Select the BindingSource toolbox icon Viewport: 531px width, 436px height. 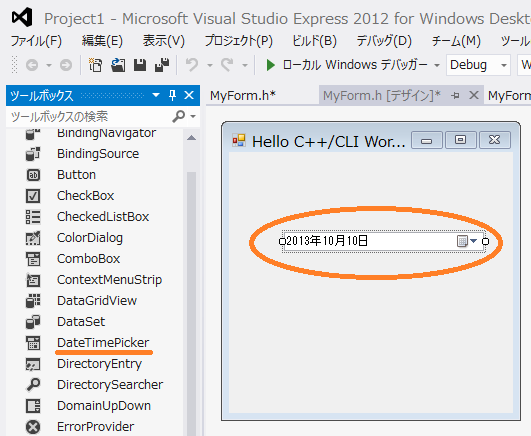33,154
